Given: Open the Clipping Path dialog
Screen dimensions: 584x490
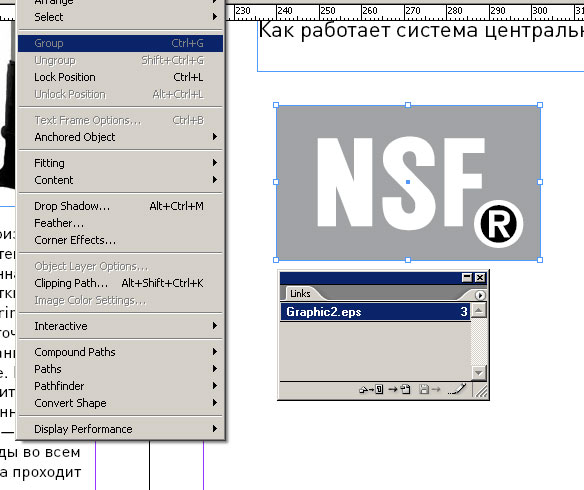Looking at the screenshot, I should point(120,283).
